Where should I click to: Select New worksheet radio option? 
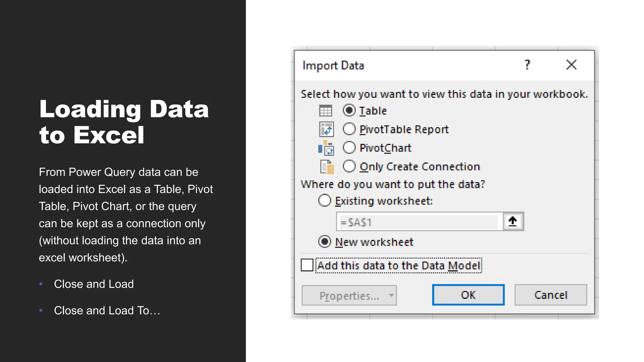[x=325, y=242]
